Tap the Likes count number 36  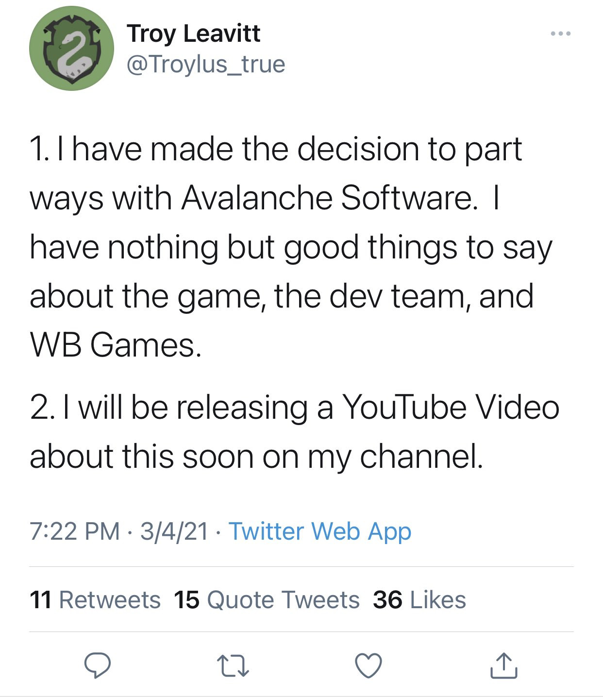(387, 599)
